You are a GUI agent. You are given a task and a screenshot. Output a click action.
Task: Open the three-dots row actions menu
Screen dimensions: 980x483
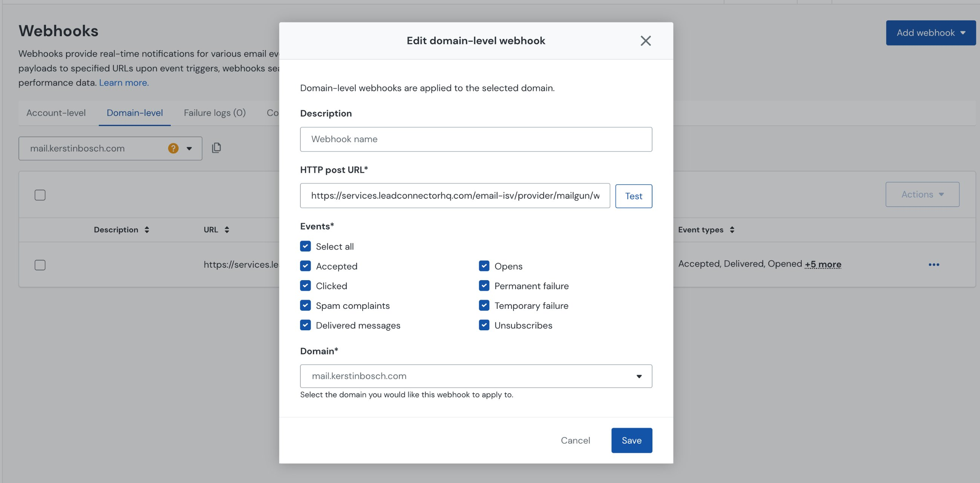(x=934, y=265)
